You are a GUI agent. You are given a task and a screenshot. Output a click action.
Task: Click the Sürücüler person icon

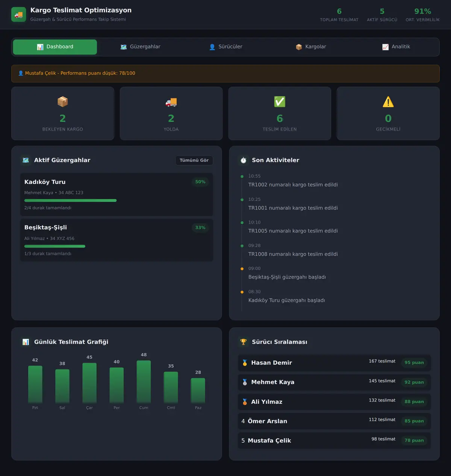(x=212, y=47)
